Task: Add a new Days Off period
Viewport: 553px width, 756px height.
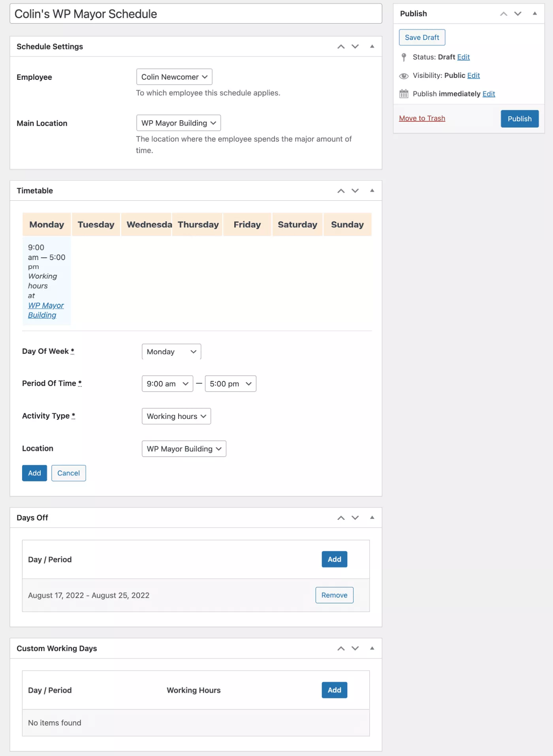Action: point(335,559)
